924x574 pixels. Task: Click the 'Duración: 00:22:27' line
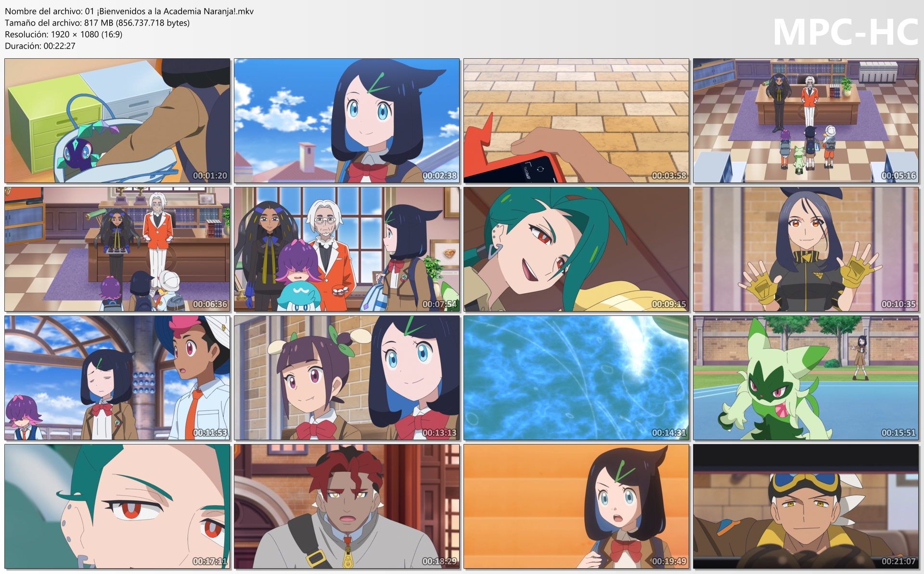point(40,46)
